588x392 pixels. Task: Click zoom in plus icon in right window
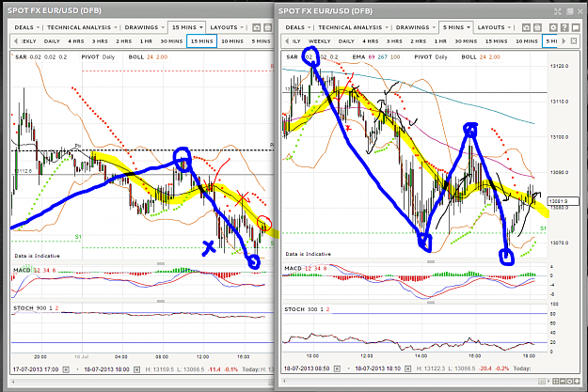[577, 381]
